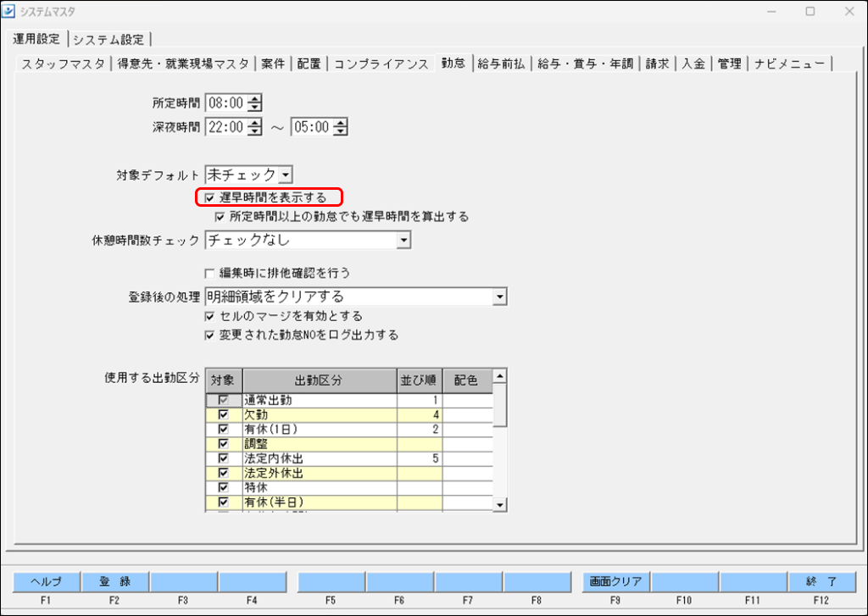Click the 深夜時間 end time field 05:00

click(x=312, y=127)
